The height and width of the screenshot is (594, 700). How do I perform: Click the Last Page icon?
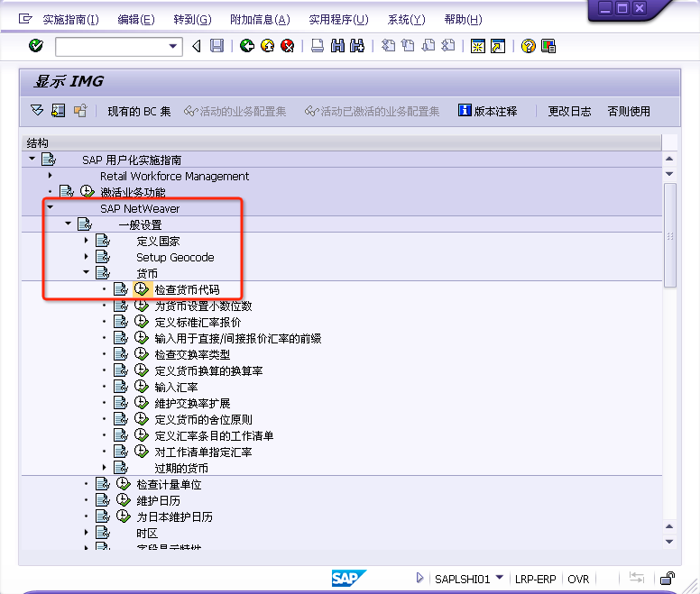pos(447,45)
